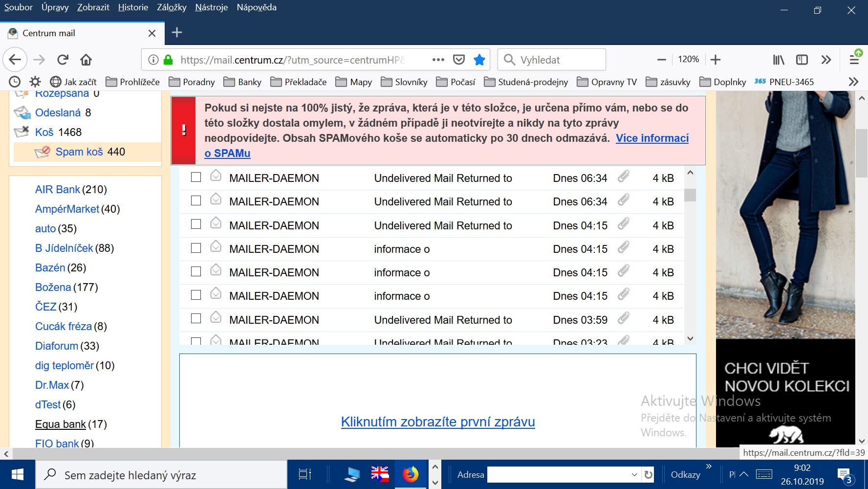Expand the bookmarks toolbar overflow chevron

click(x=853, y=82)
